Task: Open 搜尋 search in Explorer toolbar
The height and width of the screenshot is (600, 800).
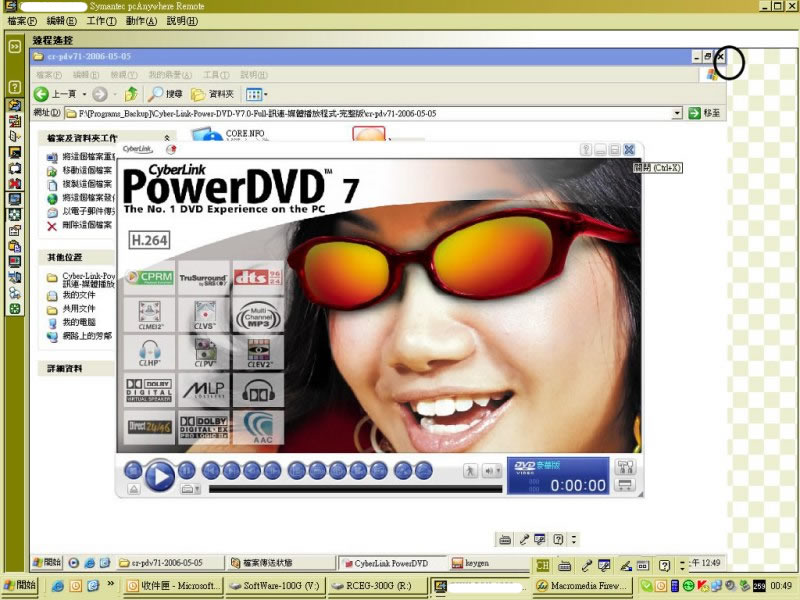Action: click(165, 94)
